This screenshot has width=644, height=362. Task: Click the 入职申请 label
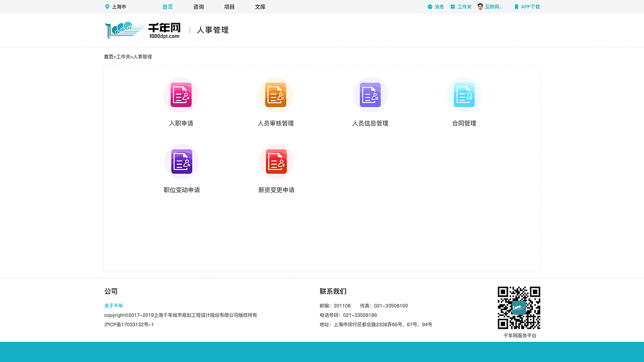(x=181, y=123)
